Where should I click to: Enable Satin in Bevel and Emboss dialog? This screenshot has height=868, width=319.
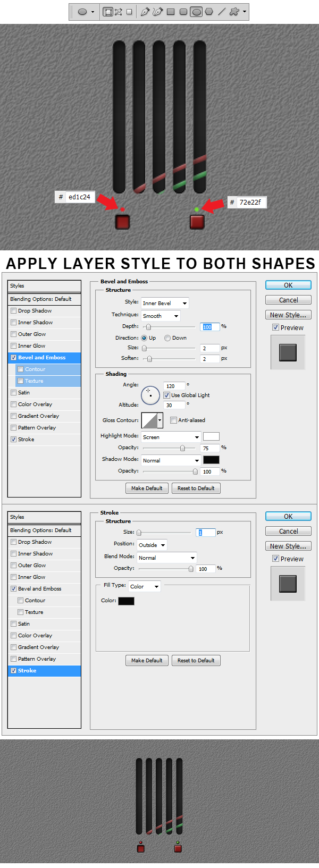(x=13, y=392)
